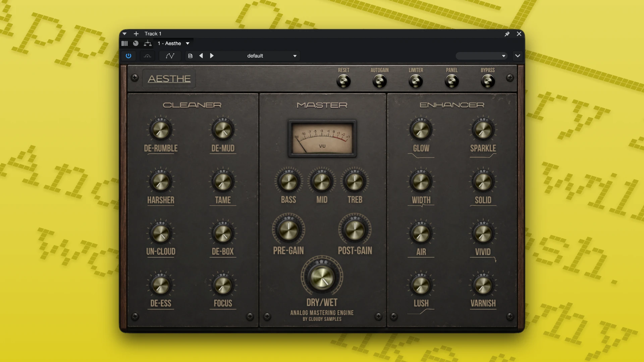Click the DRY/WET knob
The width and height of the screenshot is (644, 362).
322,277
